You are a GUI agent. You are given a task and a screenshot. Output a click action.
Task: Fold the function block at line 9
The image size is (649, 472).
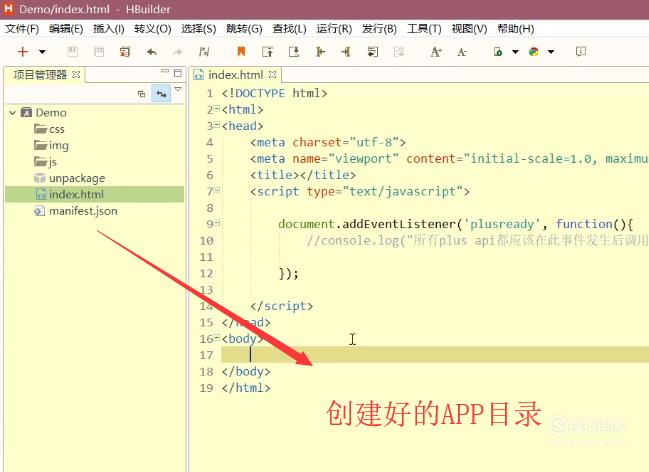pyautogui.click(x=217, y=223)
